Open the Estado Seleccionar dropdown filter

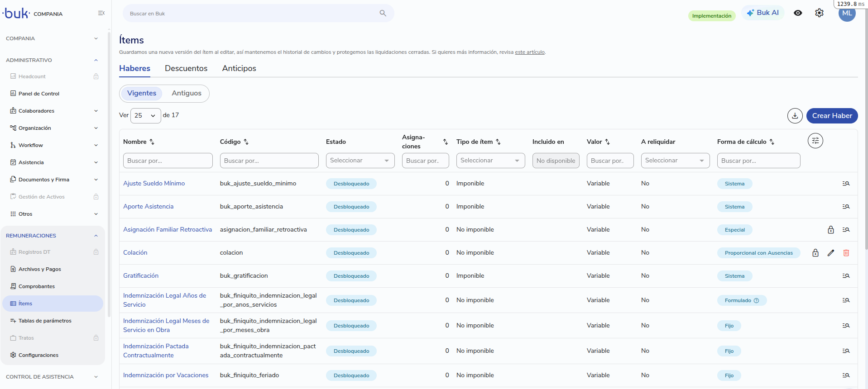pyautogui.click(x=360, y=161)
